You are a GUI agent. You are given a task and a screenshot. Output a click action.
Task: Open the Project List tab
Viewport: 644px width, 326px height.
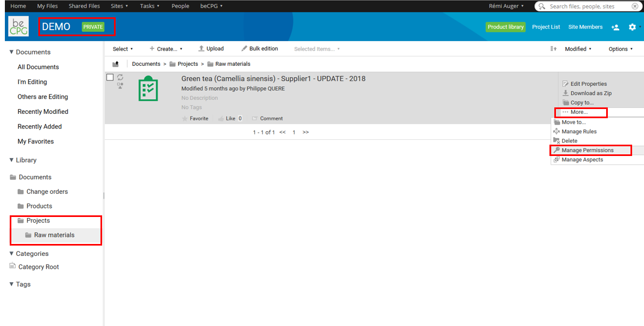click(x=546, y=26)
